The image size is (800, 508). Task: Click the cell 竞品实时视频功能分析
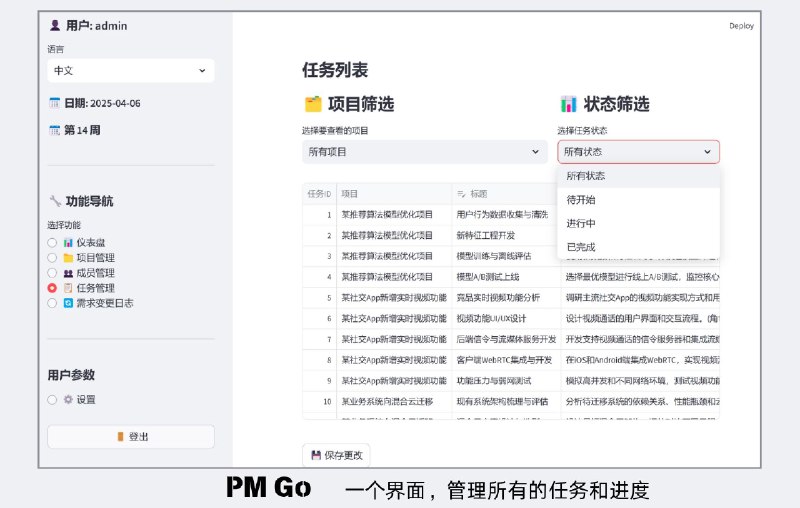pos(506,297)
